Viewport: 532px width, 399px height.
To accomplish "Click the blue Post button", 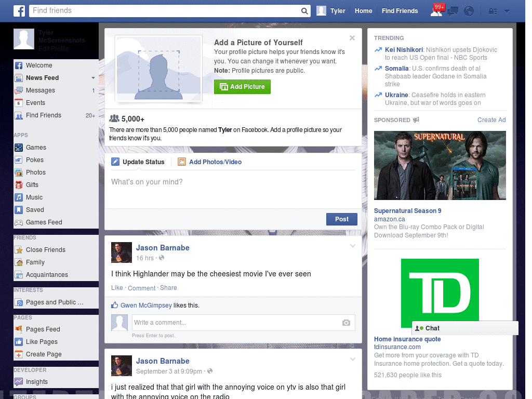I will [x=342, y=219].
